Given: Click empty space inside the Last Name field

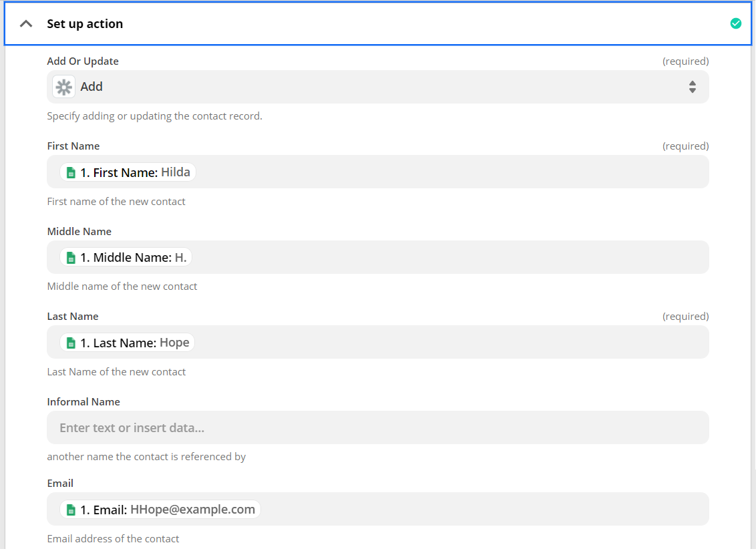Looking at the screenshot, I should [447, 343].
